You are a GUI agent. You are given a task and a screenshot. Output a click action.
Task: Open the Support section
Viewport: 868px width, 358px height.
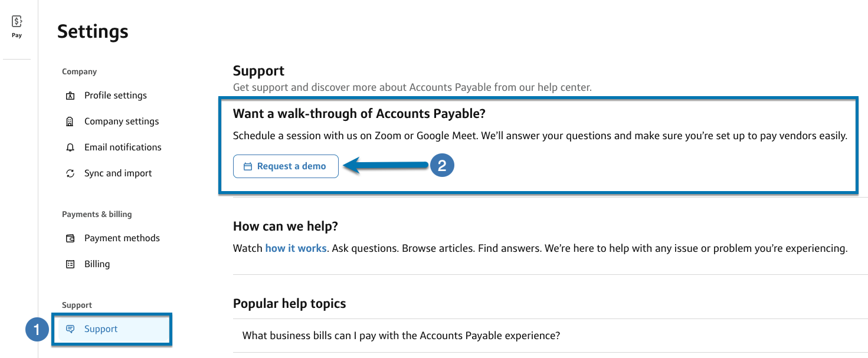pos(100,329)
